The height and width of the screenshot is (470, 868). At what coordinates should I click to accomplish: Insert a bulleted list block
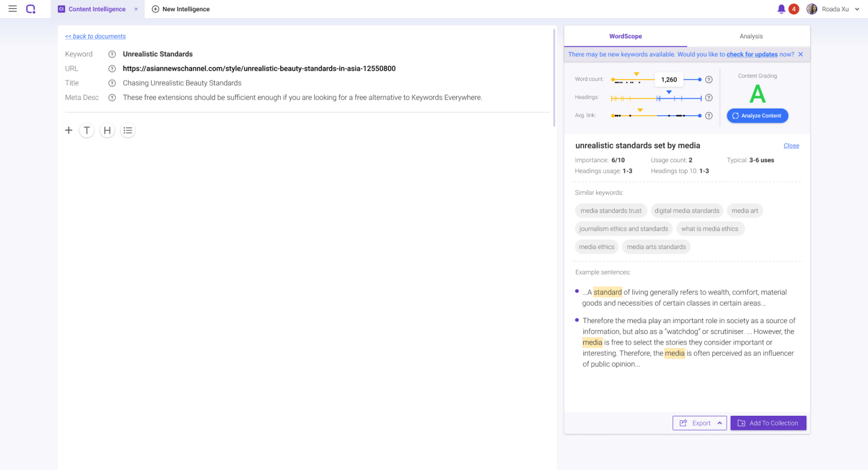[128, 130]
